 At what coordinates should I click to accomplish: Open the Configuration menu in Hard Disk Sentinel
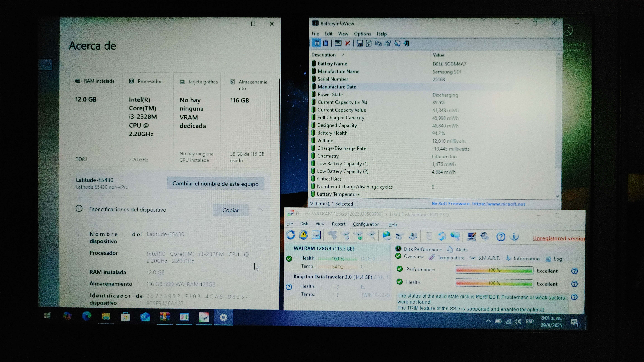tap(366, 224)
